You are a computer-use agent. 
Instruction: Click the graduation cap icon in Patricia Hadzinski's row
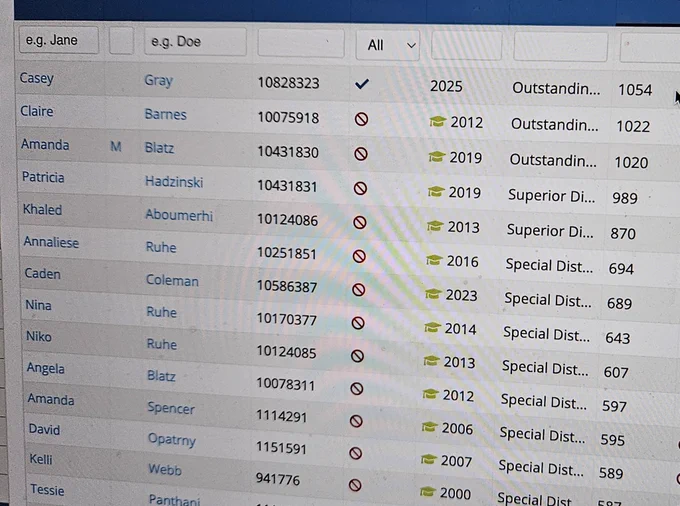(x=436, y=191)
